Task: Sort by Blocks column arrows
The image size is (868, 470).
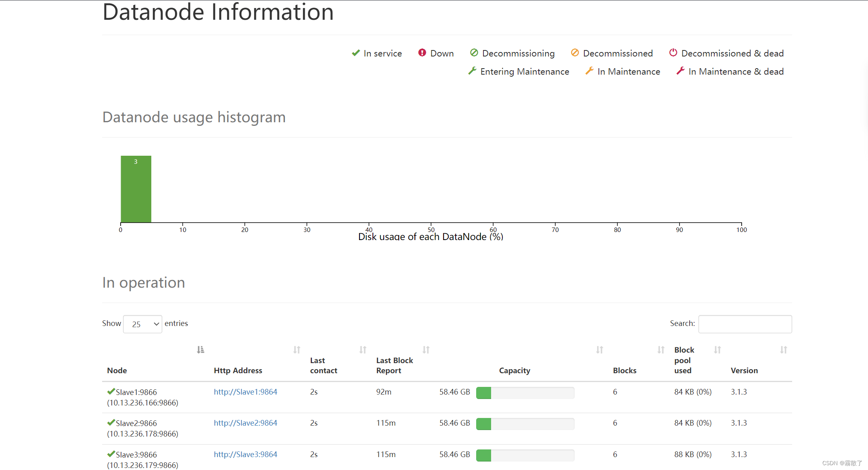Action: 661,350
